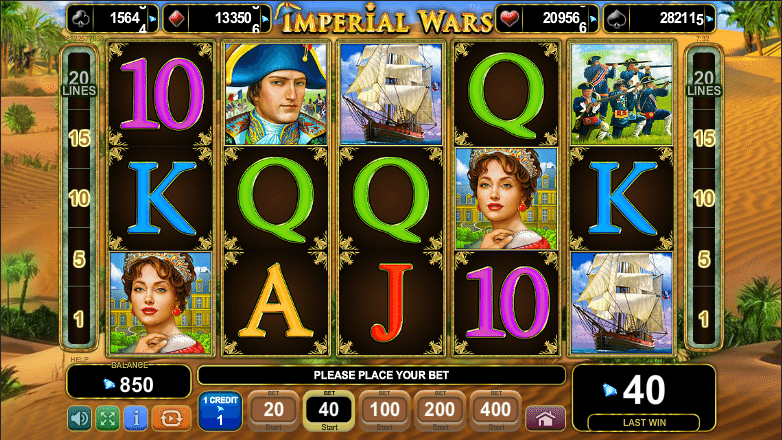This screenshot has height=440, width=782.
Task: Open the hearts jackpot counter
Action: 547,19
